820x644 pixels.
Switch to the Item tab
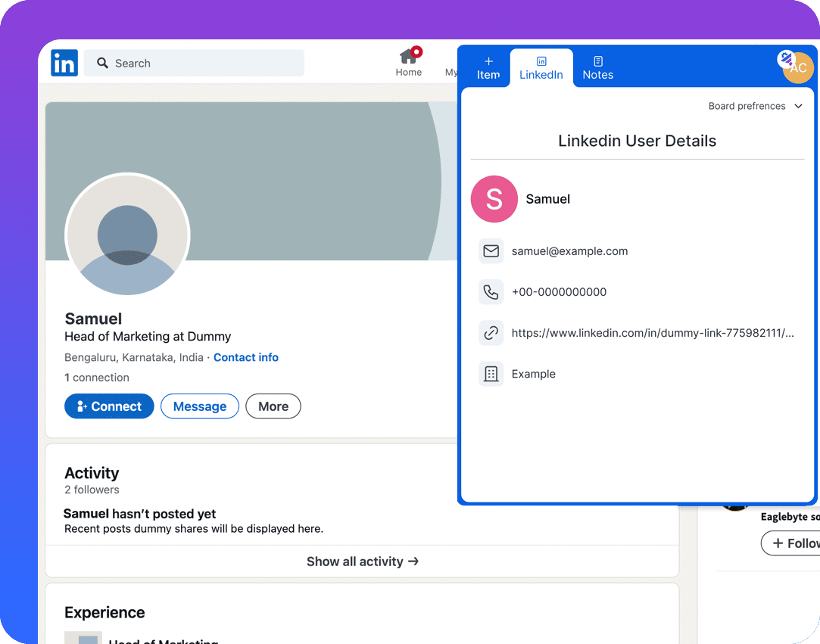[488, 68]
